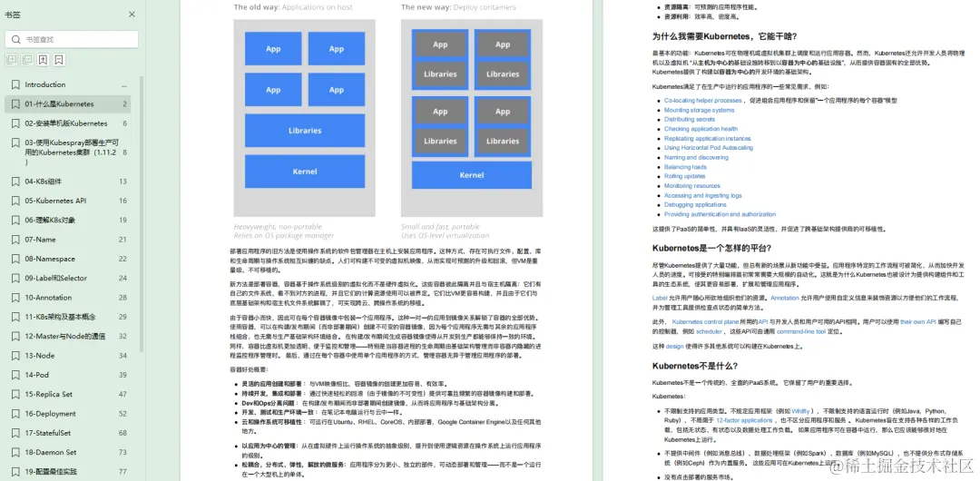This screenshot has height=481, width=980.
Task: Collapse all bookmarks with the minus icon
Action: click(27, 60)
